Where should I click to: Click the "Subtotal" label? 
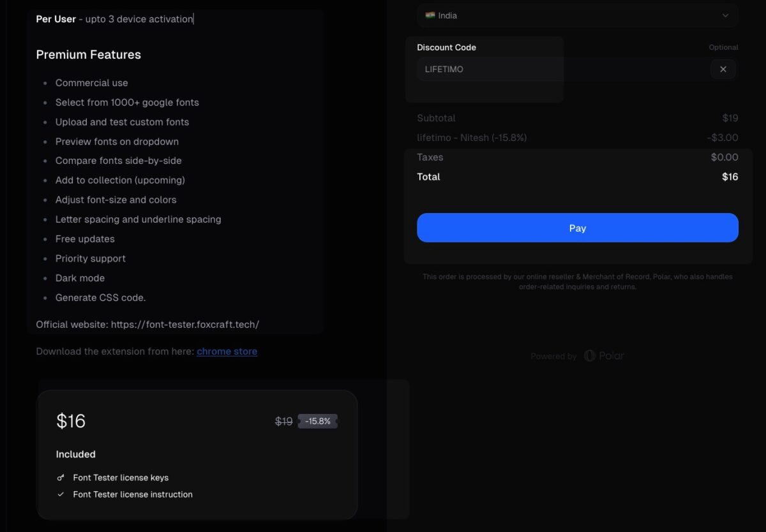(x=437, y=118)
